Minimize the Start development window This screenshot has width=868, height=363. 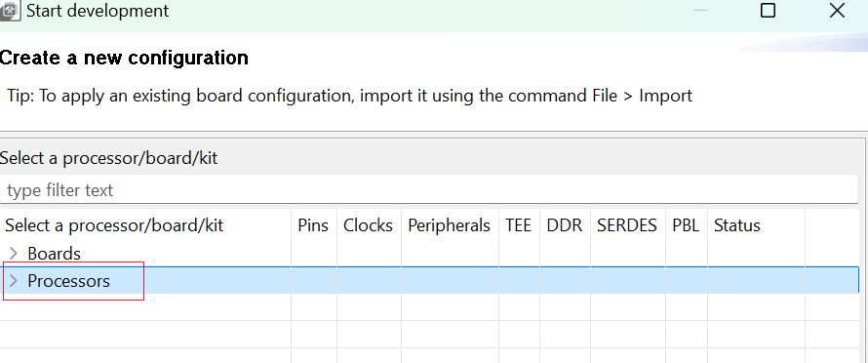(x=701, y=11)
